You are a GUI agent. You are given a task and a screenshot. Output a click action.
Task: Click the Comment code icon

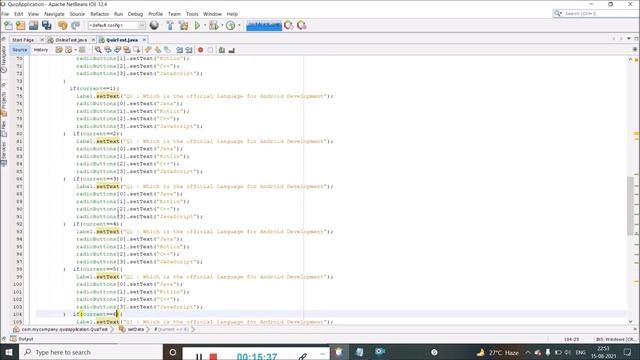pos(222,50)
